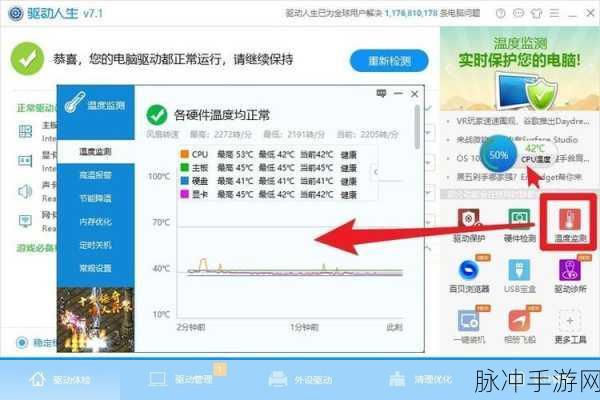Click the blue 硬盘 legend swatch

point(184,181)
